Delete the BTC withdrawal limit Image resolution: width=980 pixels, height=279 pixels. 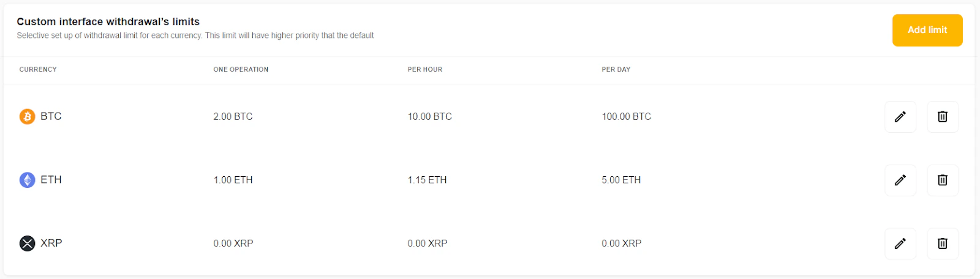pos(943,117)
